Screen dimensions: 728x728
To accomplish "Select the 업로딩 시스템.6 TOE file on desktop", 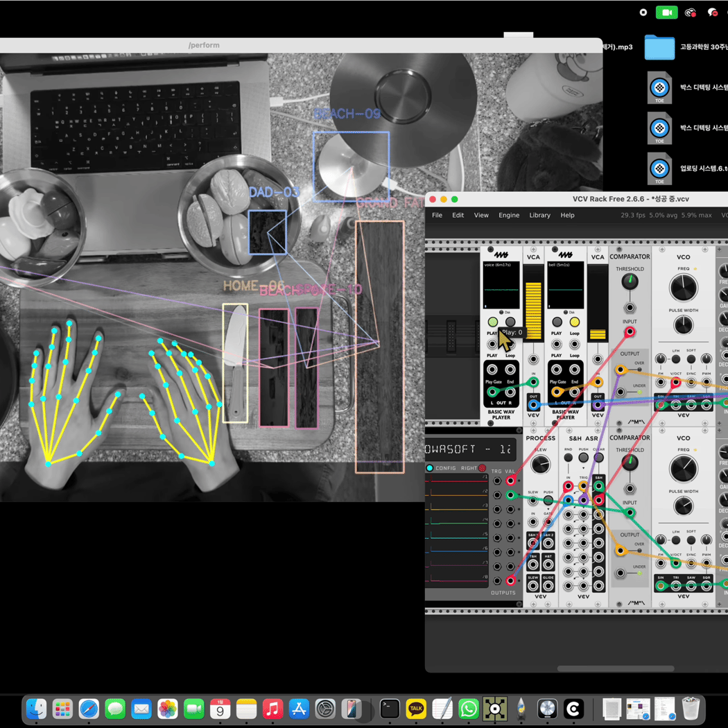I will [659, 168].
